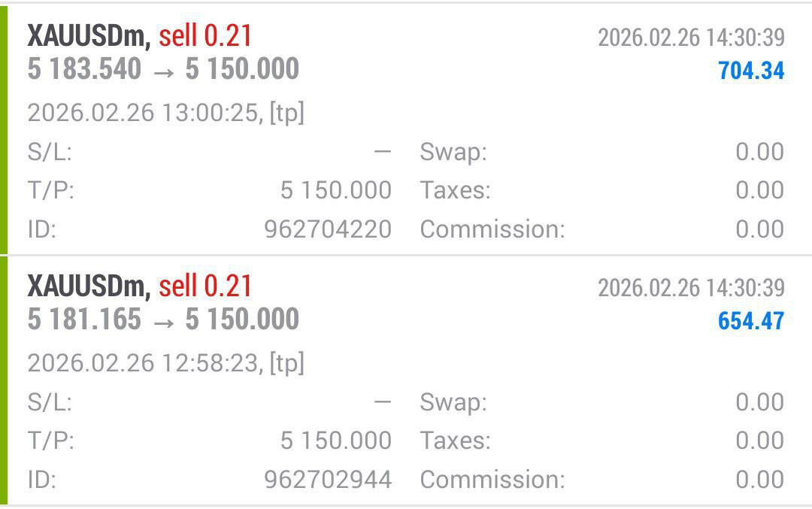Click the 5 181.165 open price
This screenshot has height=509, width=812.
(x=84, y=320)
